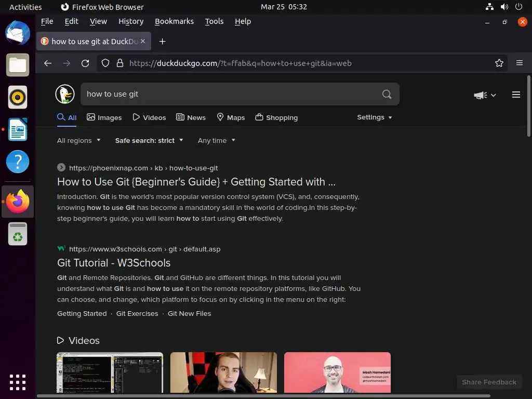532x399 pixels.
Task: Click the browser forward arrow
Action: (66, 63)
